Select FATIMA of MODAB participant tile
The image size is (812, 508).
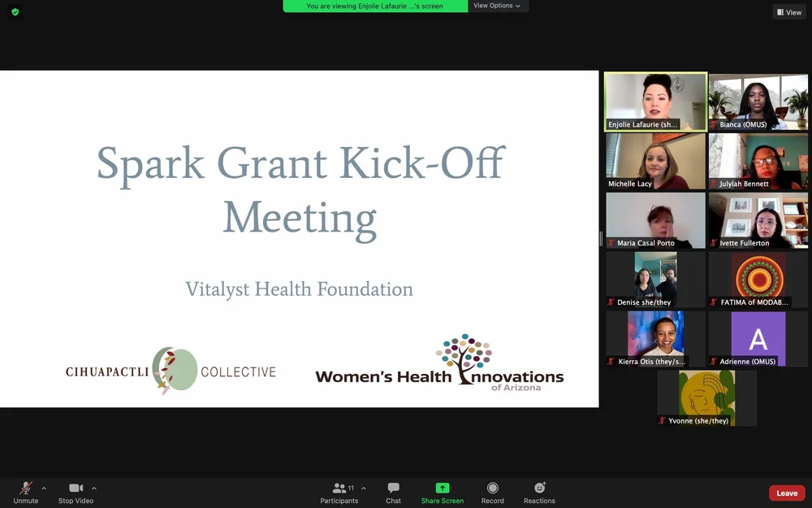coord(758,280)
